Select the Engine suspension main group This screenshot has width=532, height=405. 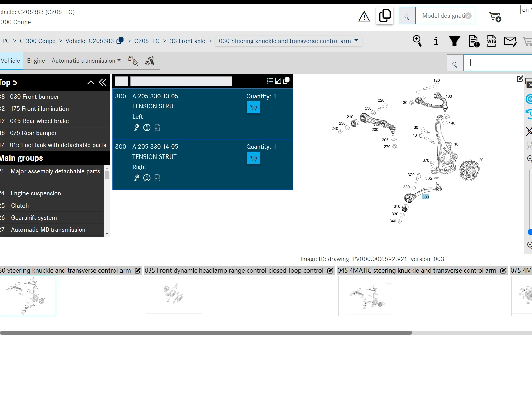[52, 193]
